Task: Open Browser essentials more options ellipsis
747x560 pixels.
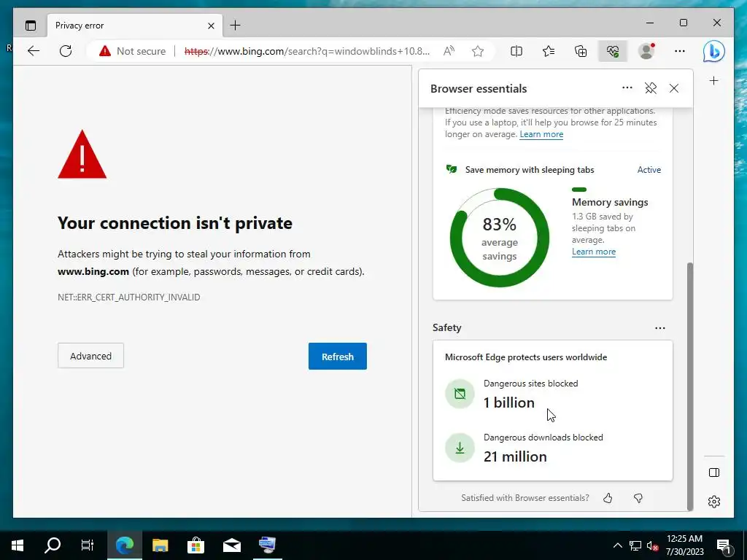Action: click(x=627, y=87)
